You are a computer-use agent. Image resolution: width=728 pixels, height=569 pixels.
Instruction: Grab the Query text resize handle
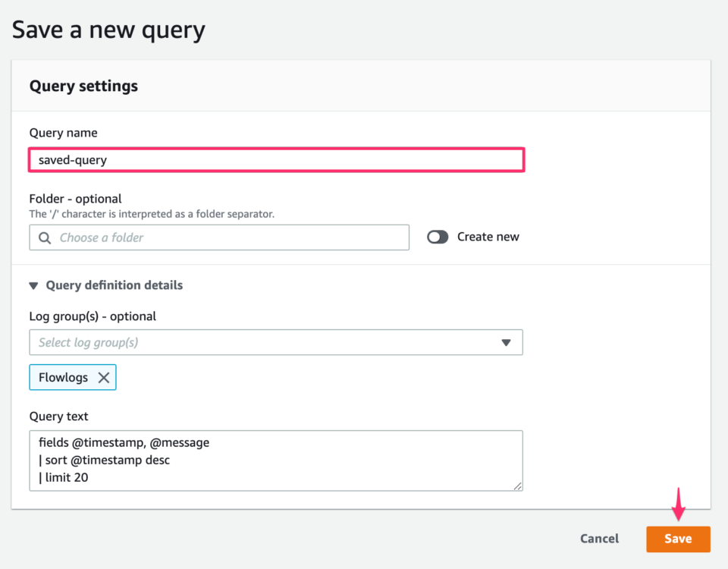[517, 486]
